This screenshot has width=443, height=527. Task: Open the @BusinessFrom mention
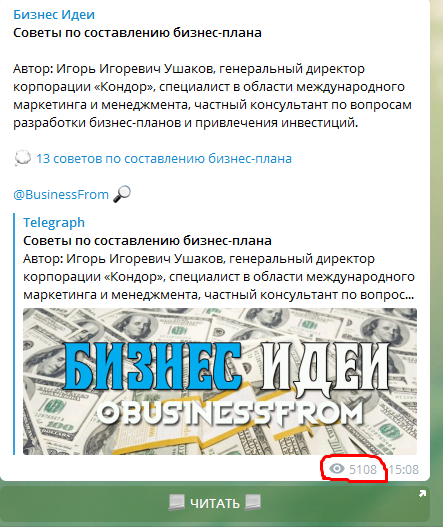[x=61, y=195]
